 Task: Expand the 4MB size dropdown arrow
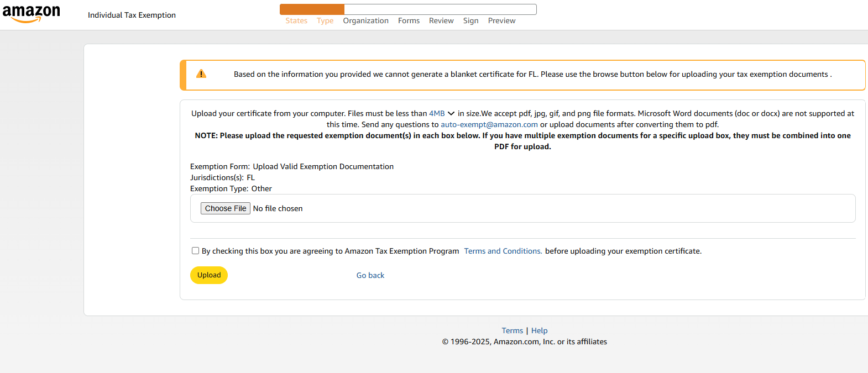tap(451, 113)
